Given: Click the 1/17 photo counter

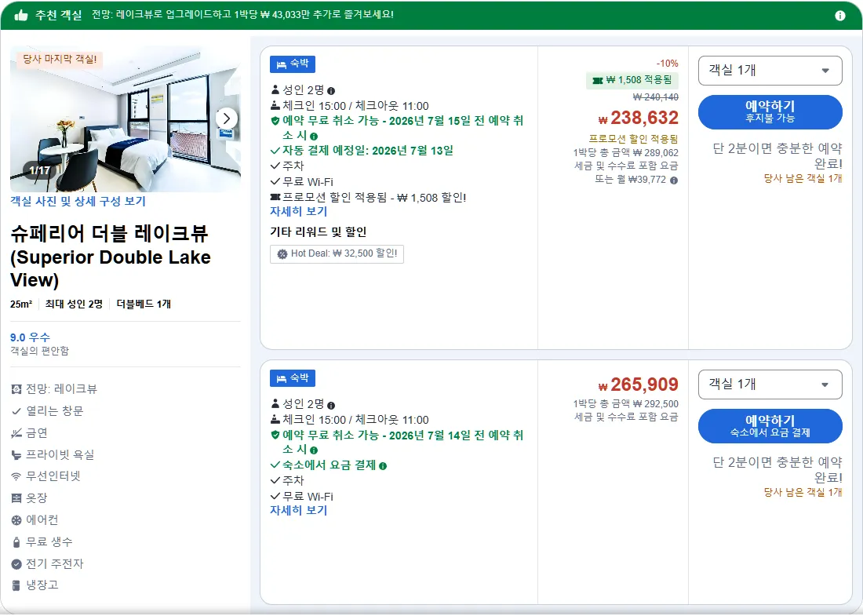Looking at the screenshot, I should pos(40,170).
